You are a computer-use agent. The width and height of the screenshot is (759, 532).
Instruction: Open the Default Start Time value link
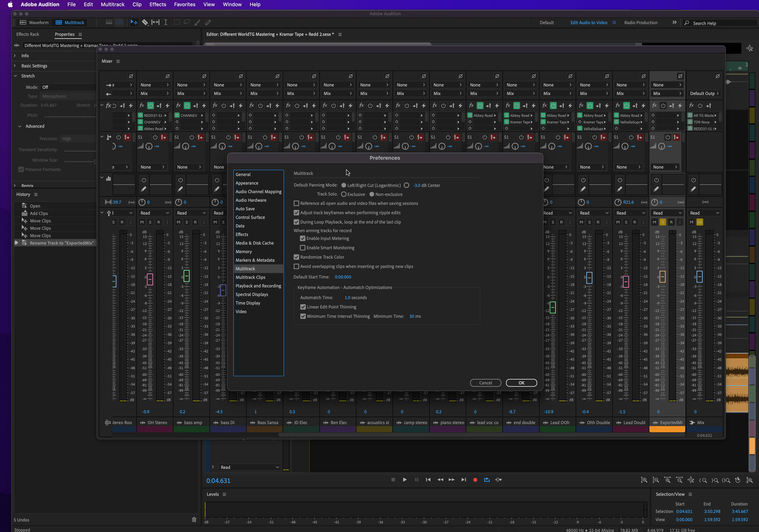pos(343,277)
